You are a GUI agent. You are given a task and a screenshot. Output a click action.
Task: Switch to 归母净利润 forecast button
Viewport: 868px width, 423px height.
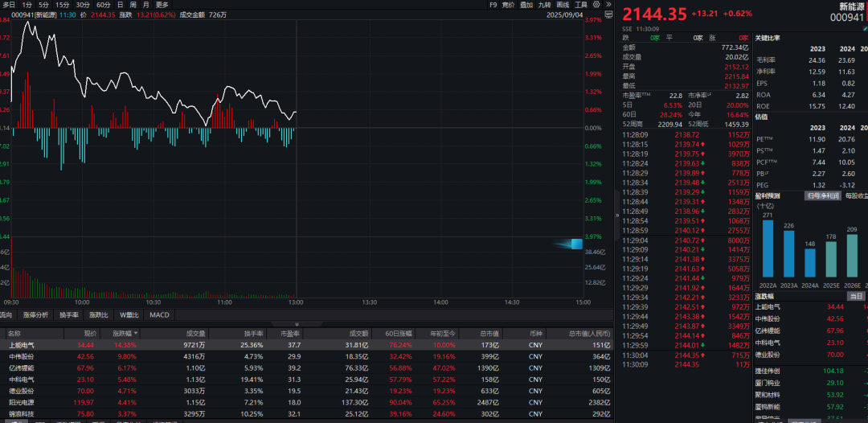[822, 195]
